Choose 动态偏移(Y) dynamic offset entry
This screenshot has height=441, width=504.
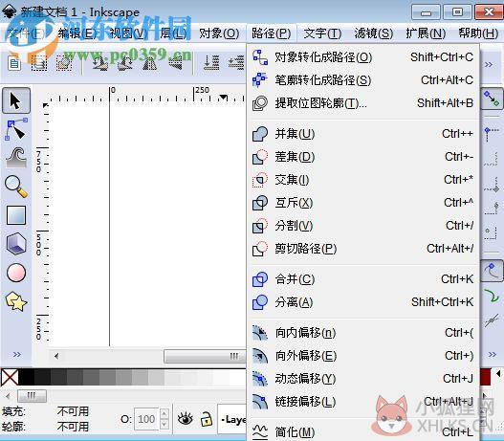pos(363,379)
